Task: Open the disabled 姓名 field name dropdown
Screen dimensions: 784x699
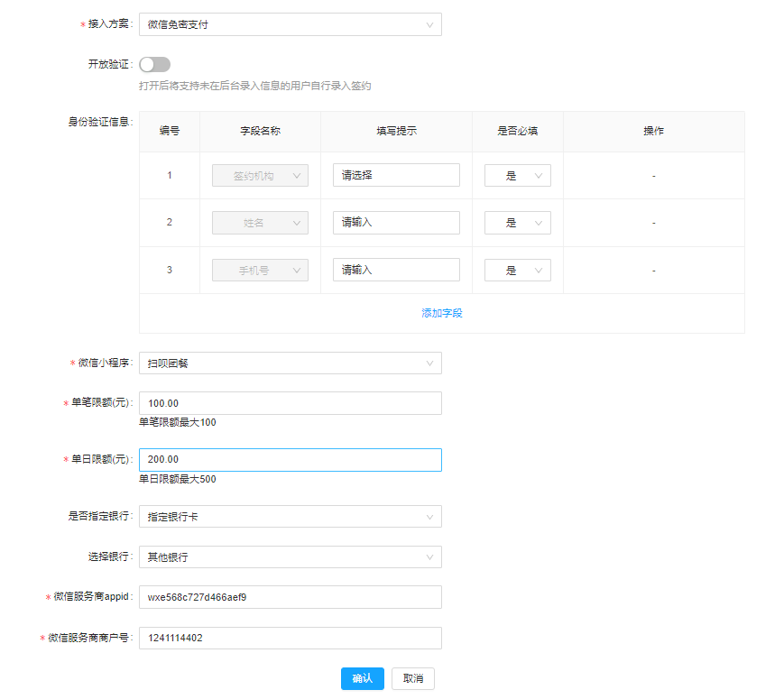Action: tap(260, 223)
